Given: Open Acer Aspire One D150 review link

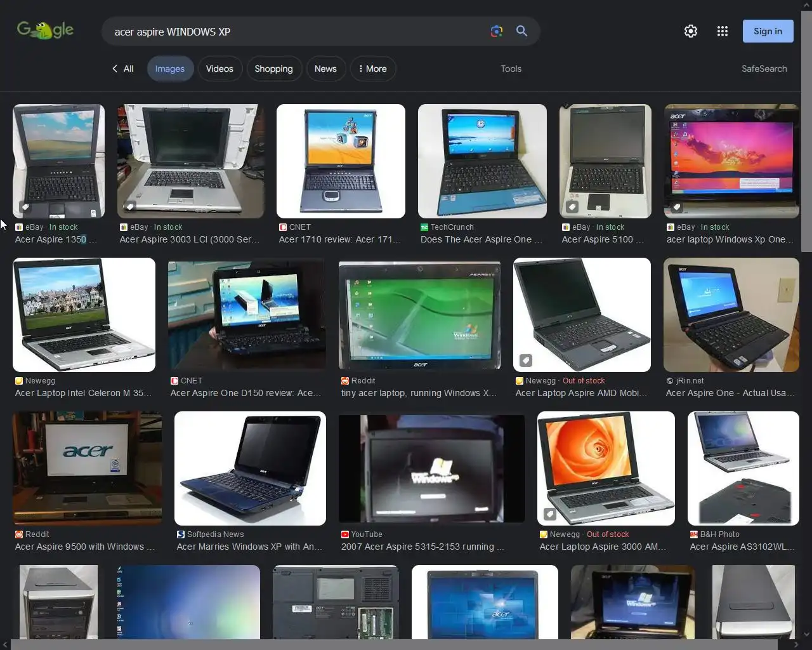Looking at the screenshot, I should (x=246, y=393).
